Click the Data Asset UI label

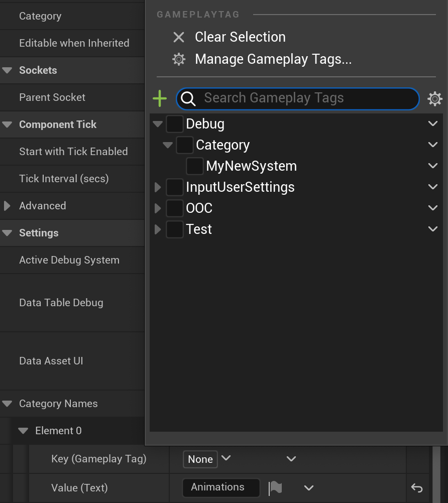point(51,361)
